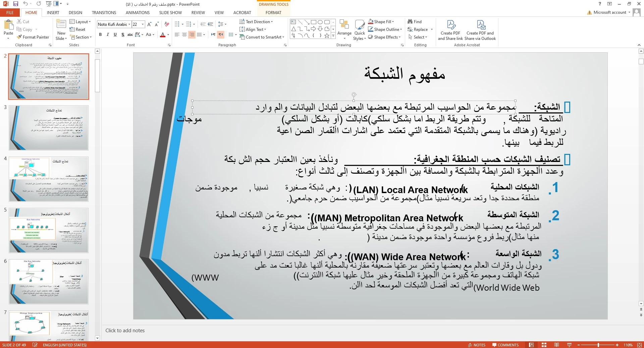644x348 pixels.
Task: Decrease the list indent level
Action: coord(203,24)
